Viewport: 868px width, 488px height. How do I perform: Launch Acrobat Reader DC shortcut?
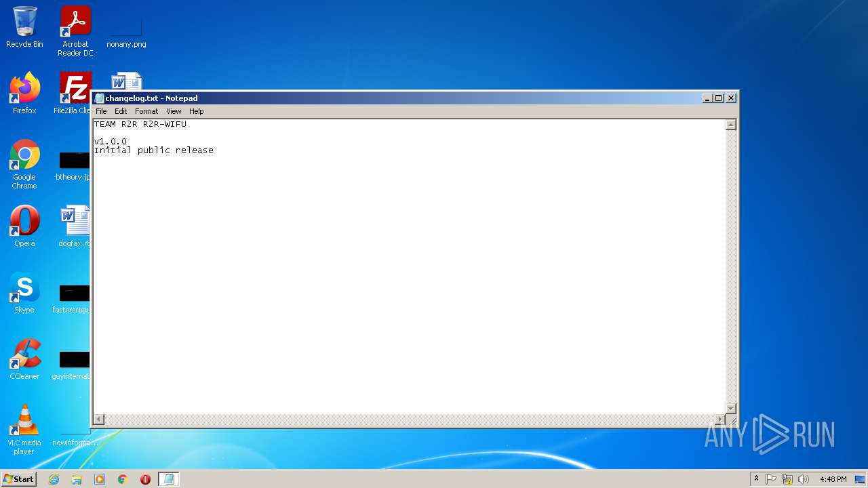[x=75, y=30]
